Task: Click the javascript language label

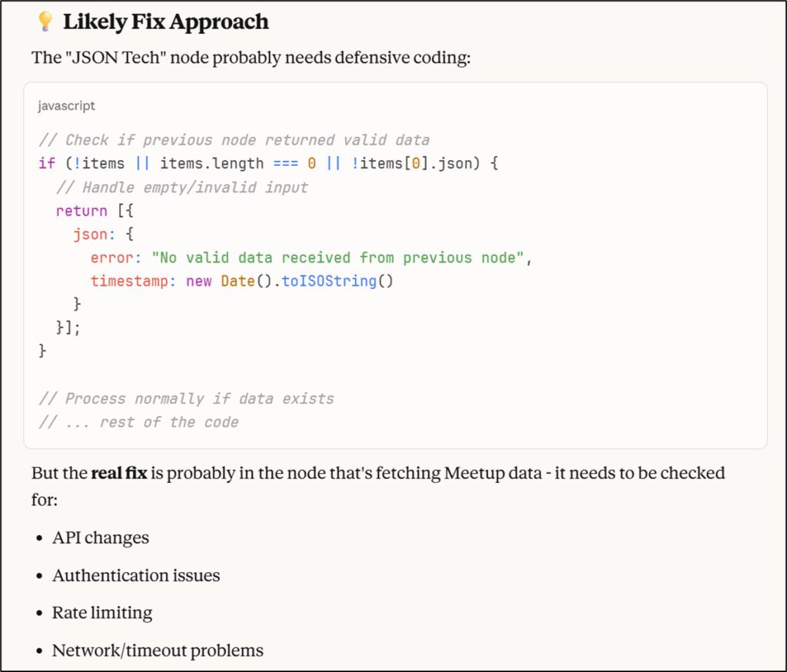Action: [66, 106]
